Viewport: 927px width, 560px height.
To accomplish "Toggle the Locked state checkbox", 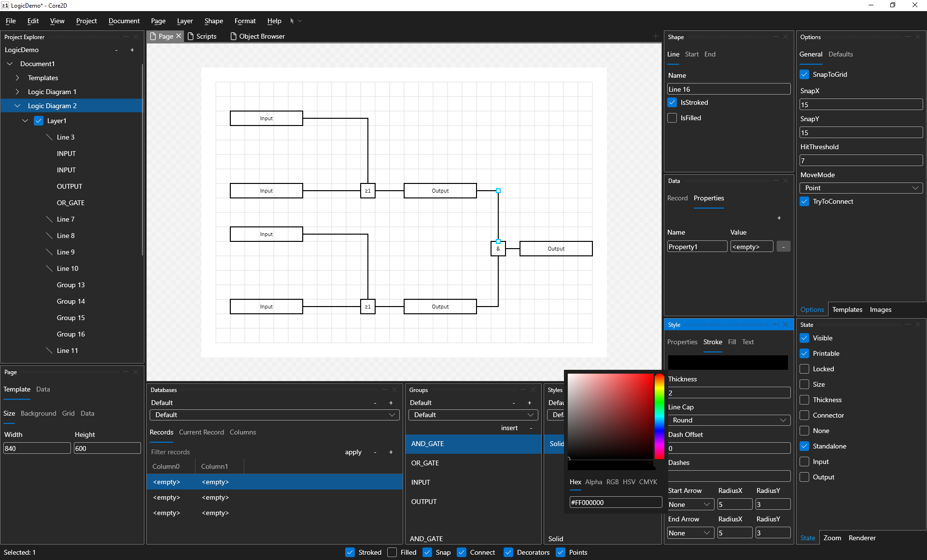I will pos(804,369).
